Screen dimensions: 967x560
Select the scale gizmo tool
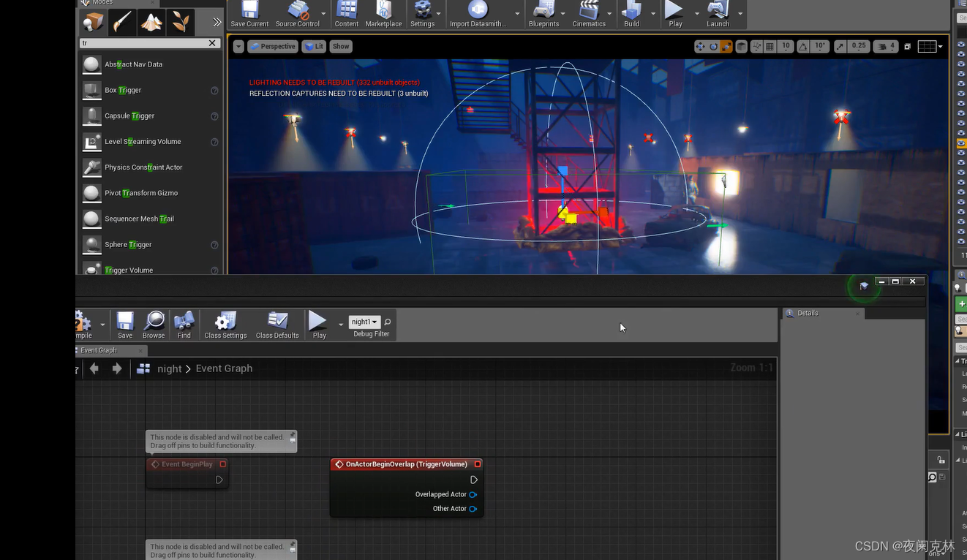(726, 46)
